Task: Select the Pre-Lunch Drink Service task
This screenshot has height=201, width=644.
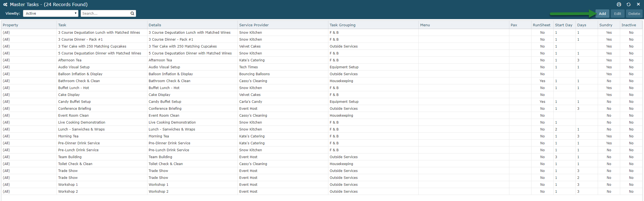Action: (78, 150)
